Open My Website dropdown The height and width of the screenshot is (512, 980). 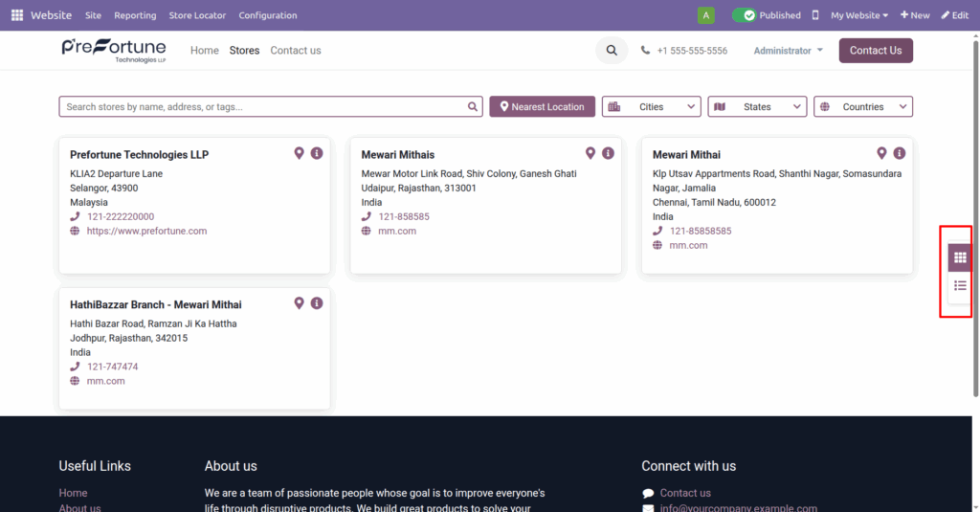858,15
